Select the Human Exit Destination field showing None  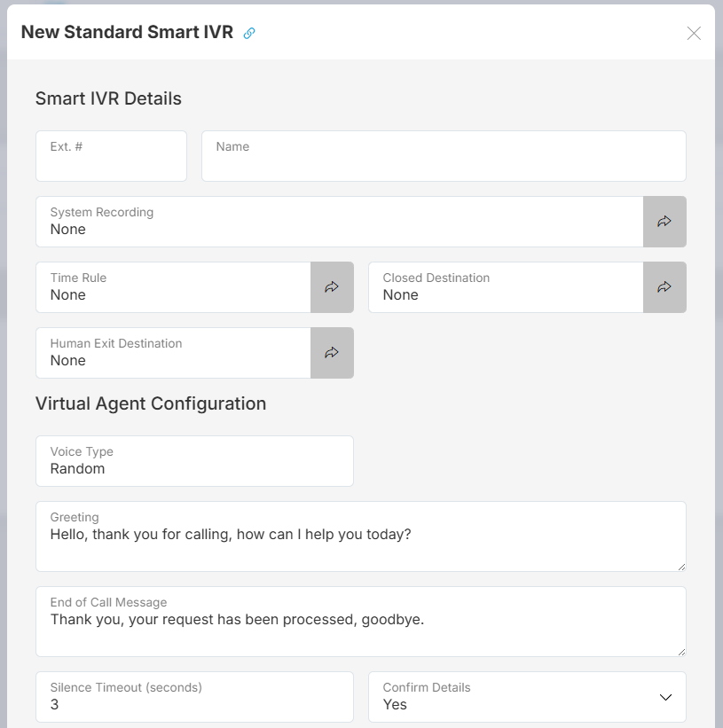(x=173, y=352)
